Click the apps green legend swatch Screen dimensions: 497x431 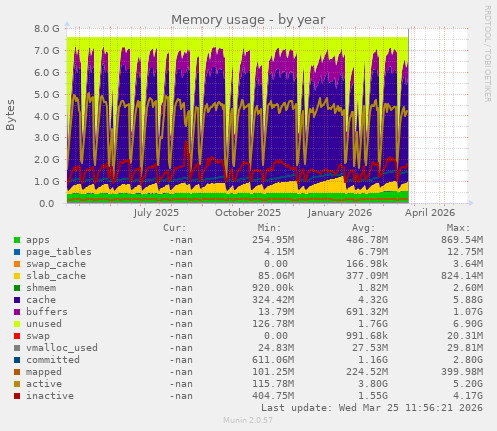tap(17, 240)
